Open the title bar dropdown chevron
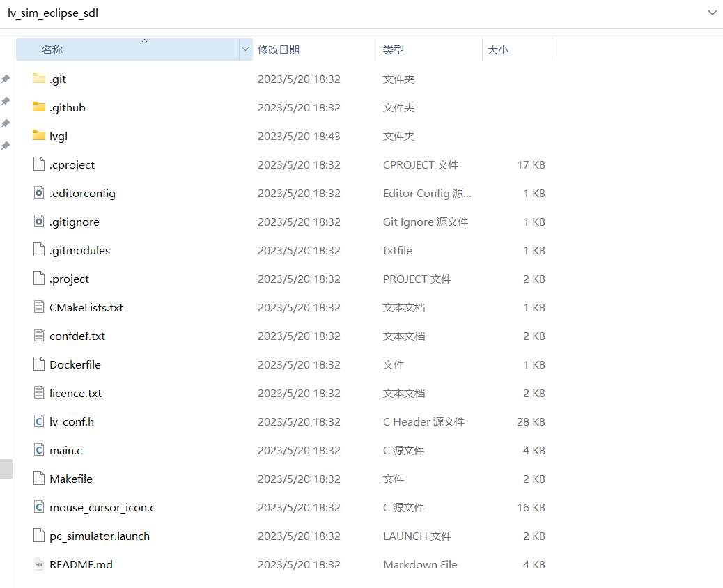 pos(712,13)
